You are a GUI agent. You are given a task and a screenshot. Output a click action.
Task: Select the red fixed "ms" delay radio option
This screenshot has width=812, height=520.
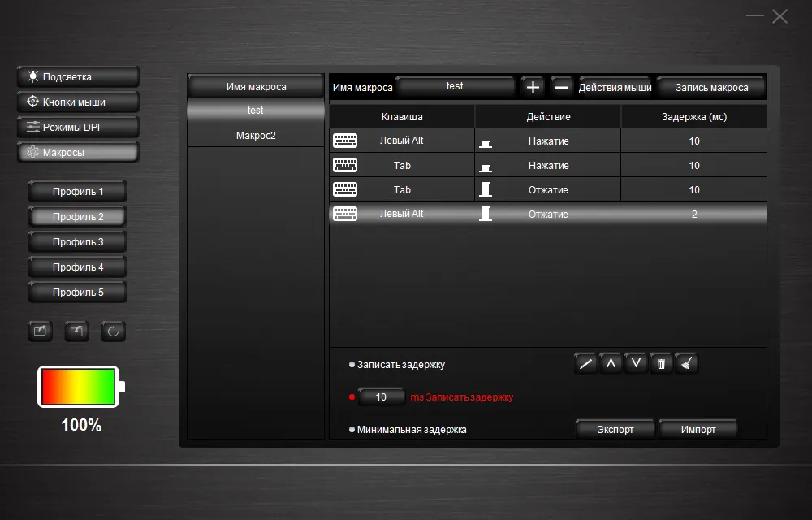pos(352,397)
